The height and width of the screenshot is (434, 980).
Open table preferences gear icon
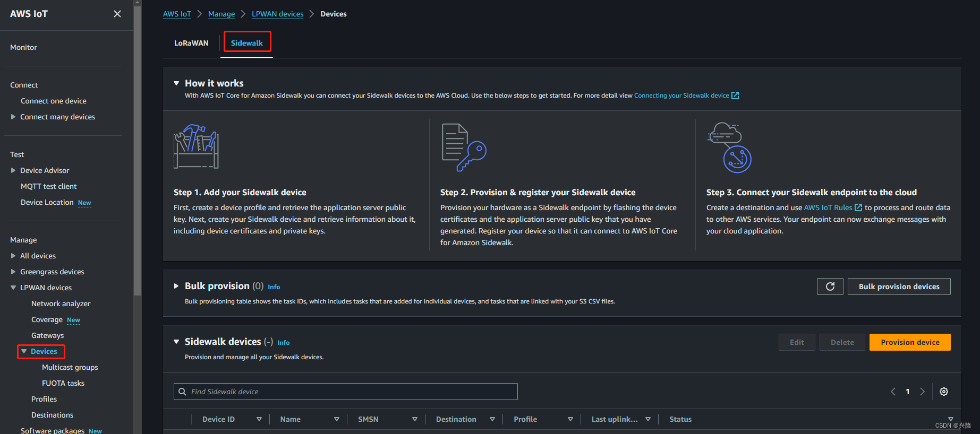(943, 392)
